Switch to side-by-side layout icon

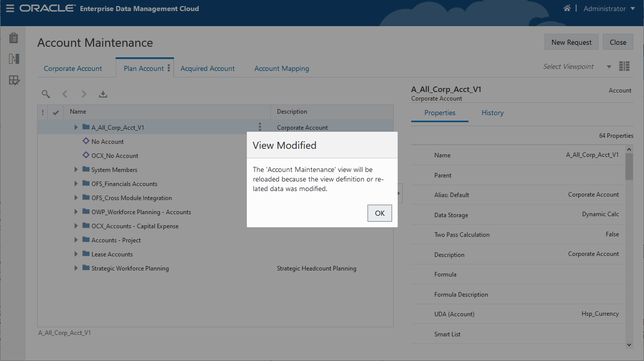tap(624, 66)
